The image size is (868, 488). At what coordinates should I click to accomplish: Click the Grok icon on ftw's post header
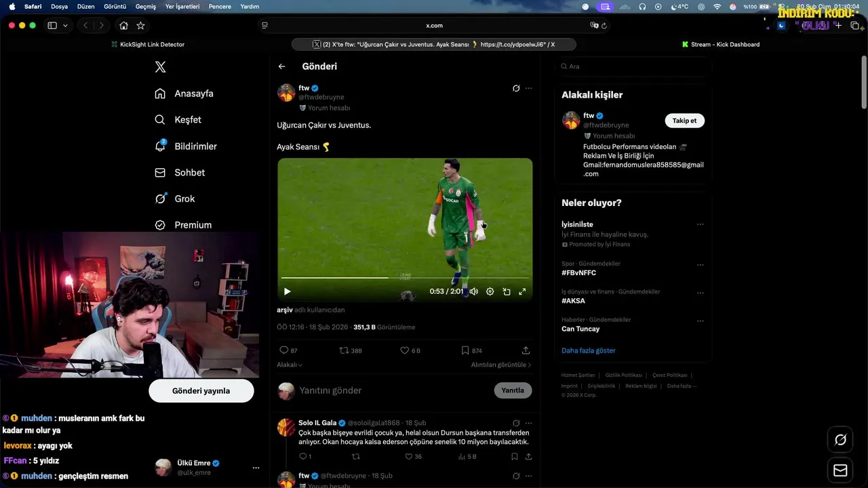click(x=516, y=88)
